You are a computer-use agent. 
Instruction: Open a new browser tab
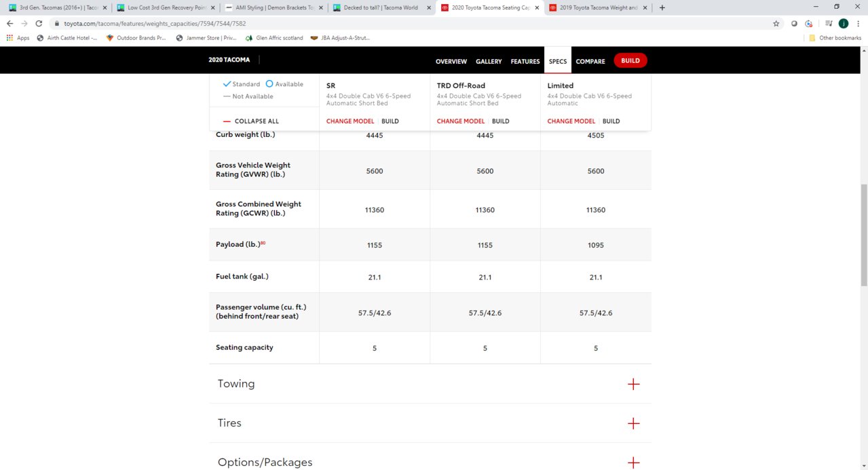[x=662, y=7]
